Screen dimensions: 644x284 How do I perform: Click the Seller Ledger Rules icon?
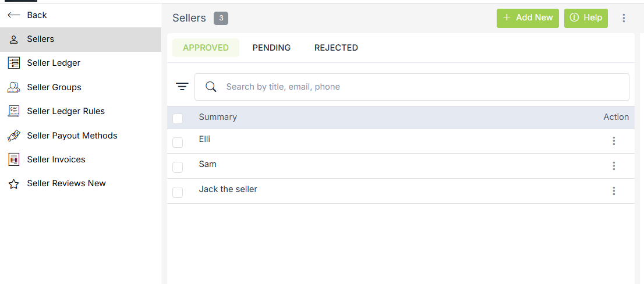pyautogui.click(x=14, y=111)
